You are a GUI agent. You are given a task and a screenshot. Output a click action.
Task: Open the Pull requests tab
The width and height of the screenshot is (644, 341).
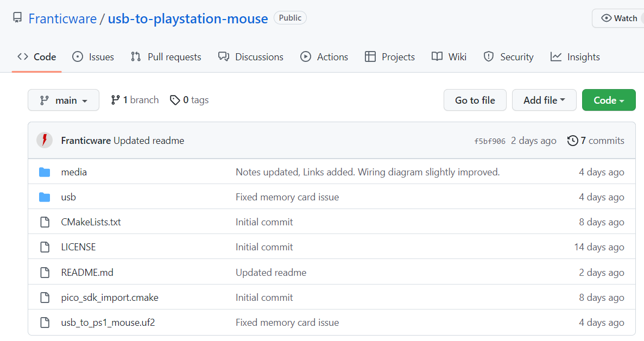click(x=166, y=57)
